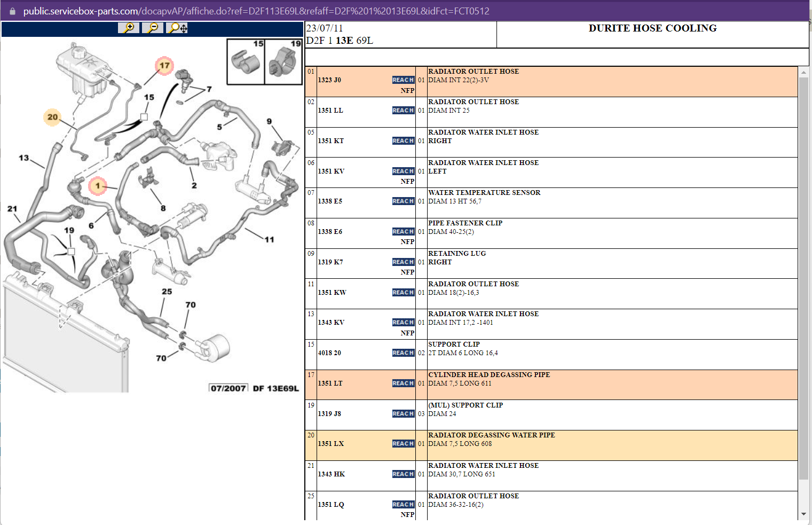The width and height of the screenshot is (812, 525).
Task: Click part number 1343 HK
Action: click(332, 474)
